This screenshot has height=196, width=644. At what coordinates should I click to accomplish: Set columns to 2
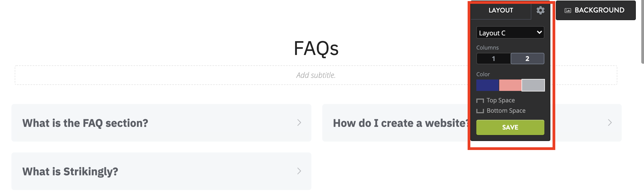coord(527,59)
